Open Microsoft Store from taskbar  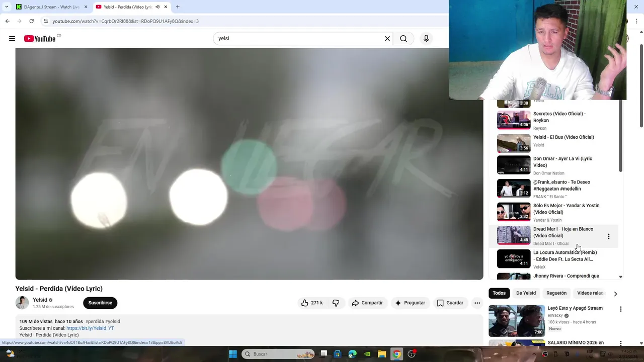coord(338,354)
